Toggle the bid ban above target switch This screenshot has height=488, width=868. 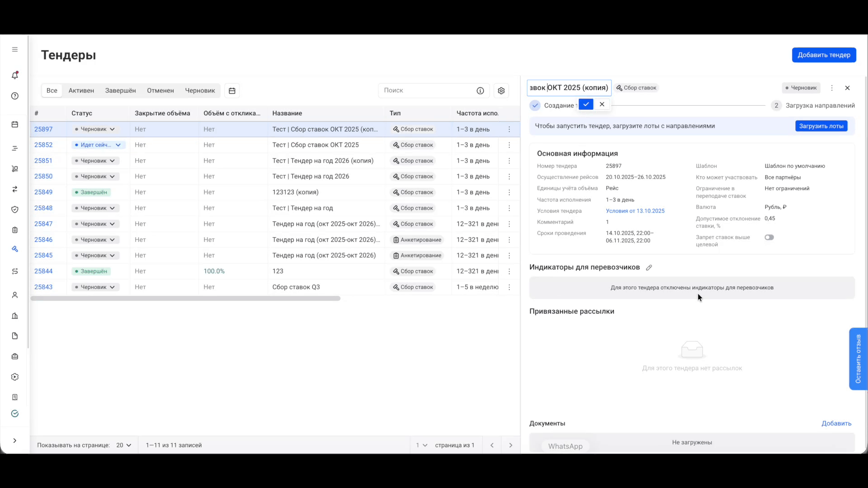[769, 237]
